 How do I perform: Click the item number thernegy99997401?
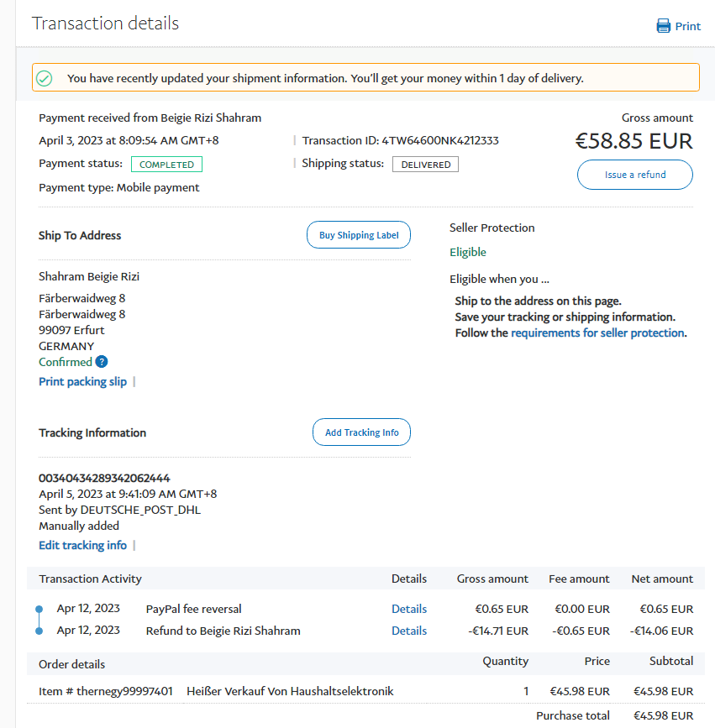tap(106, 691)
